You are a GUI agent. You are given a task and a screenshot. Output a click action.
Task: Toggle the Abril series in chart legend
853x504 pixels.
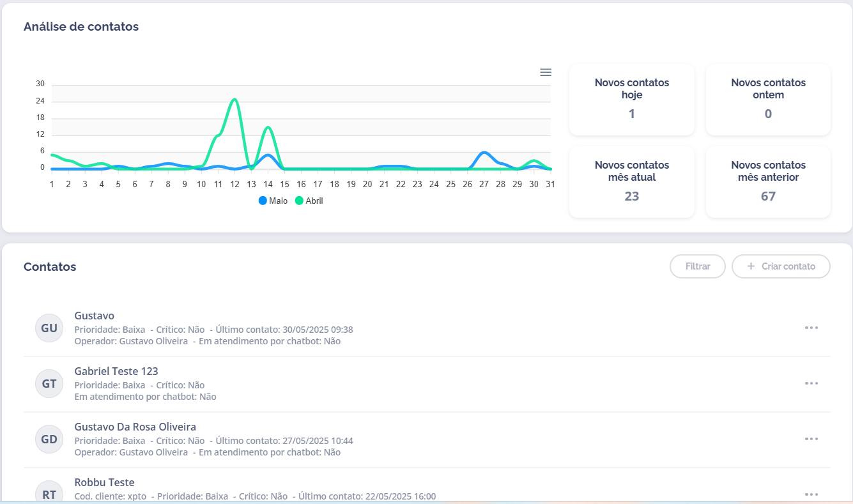pos(309,201)
